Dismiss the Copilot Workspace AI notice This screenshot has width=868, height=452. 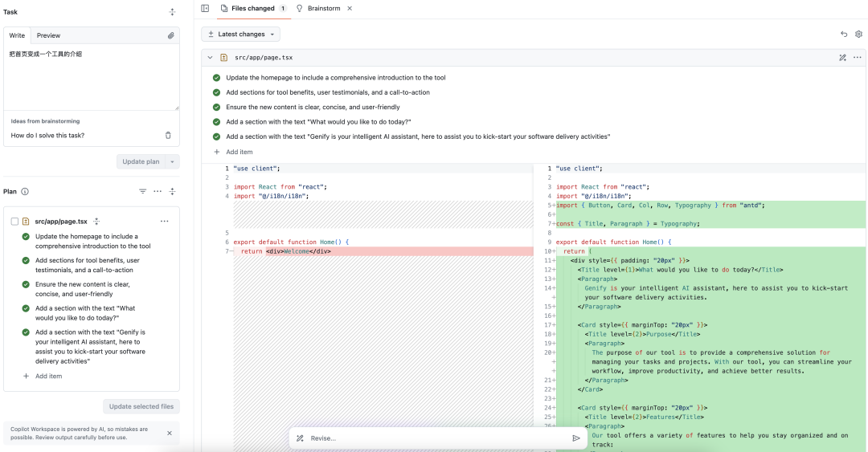[170, 434]
